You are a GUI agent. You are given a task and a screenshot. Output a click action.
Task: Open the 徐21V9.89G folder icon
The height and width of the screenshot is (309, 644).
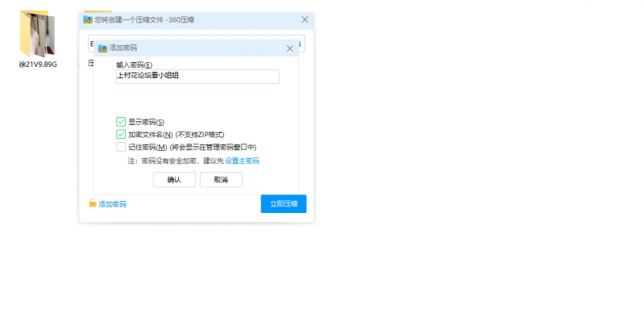37,34
